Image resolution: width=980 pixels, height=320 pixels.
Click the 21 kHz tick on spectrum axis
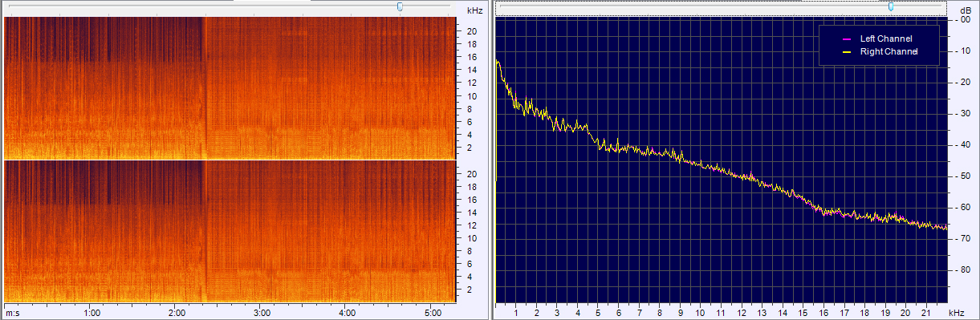[926, 314]
